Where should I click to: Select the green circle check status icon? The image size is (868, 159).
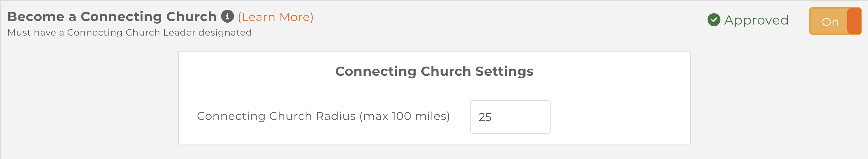714,20
